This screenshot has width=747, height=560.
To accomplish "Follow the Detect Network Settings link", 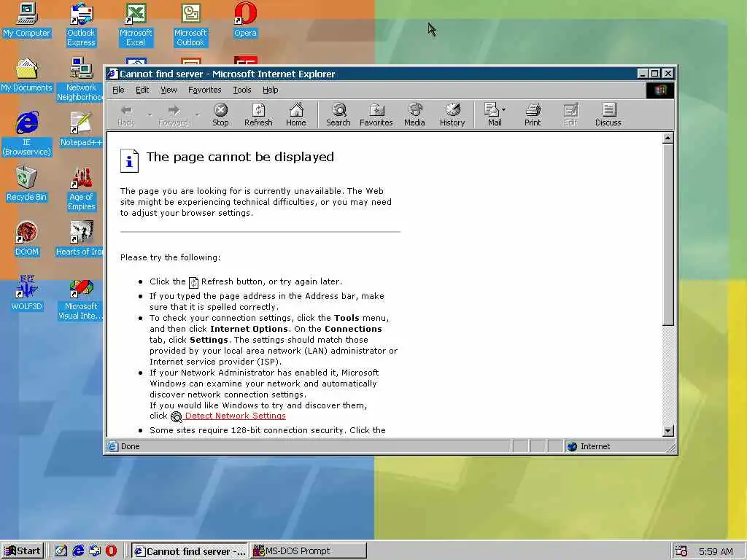I will pos(236,416).
